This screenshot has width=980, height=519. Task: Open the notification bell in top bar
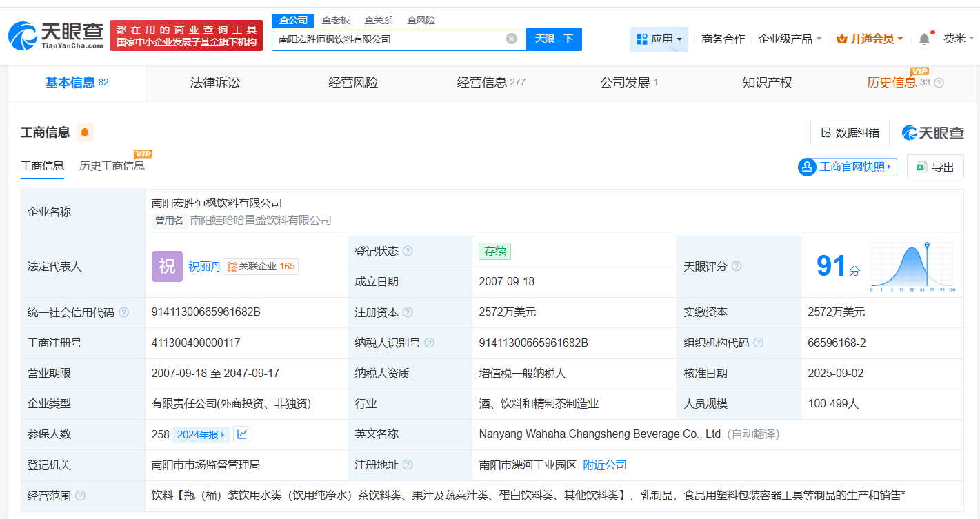tap(924, 38)
